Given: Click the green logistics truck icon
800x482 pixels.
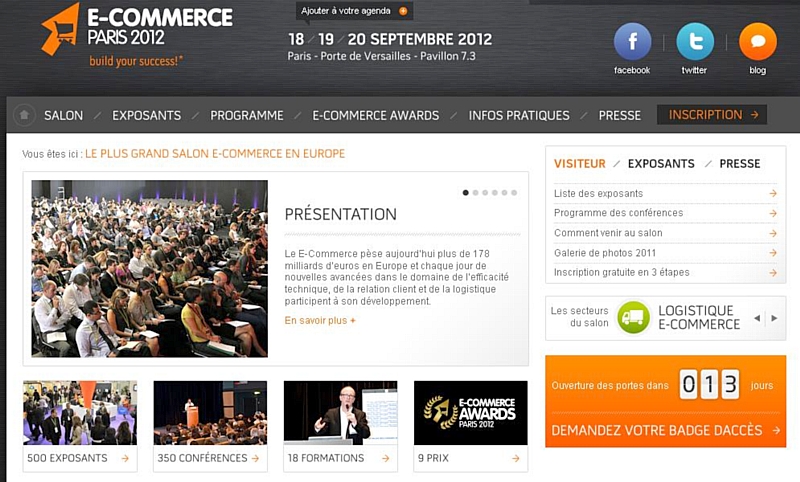Looking at the screenshot, I should 633,317.
